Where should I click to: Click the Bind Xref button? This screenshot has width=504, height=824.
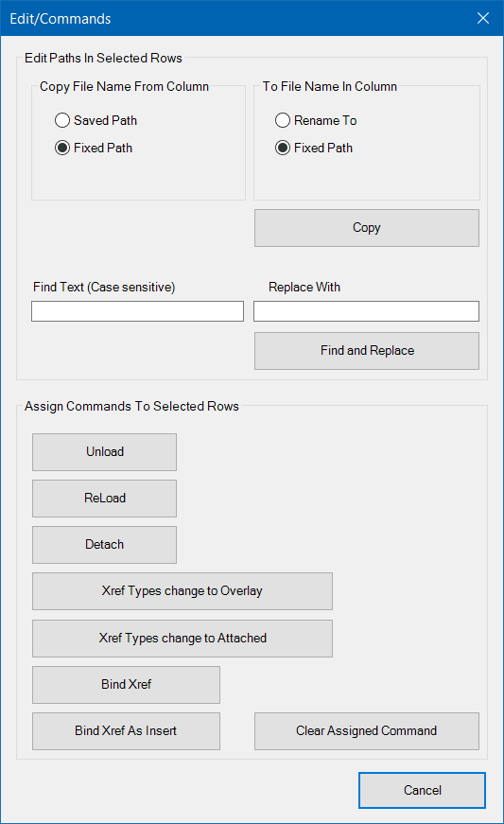126,685
